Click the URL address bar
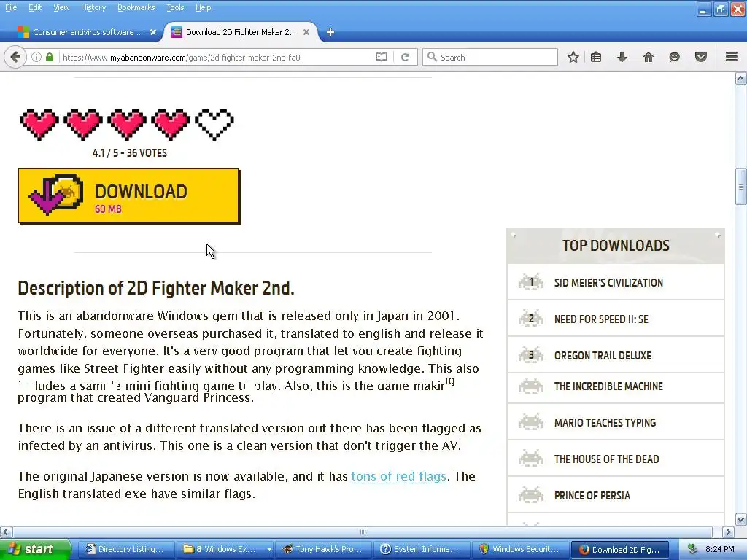Screen dimensions: 747x560 coord(217,57)
